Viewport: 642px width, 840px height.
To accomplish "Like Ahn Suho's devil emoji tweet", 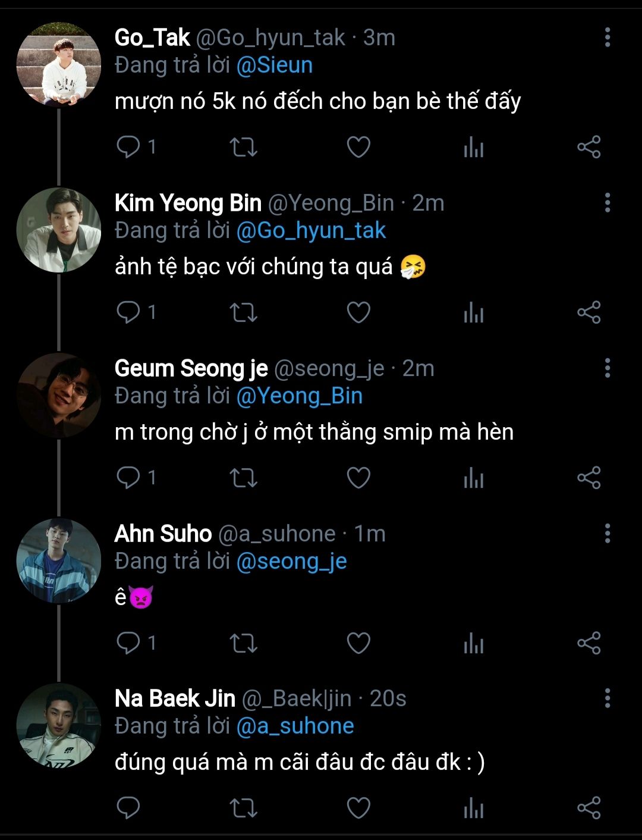I will click(x=358, y=643).
